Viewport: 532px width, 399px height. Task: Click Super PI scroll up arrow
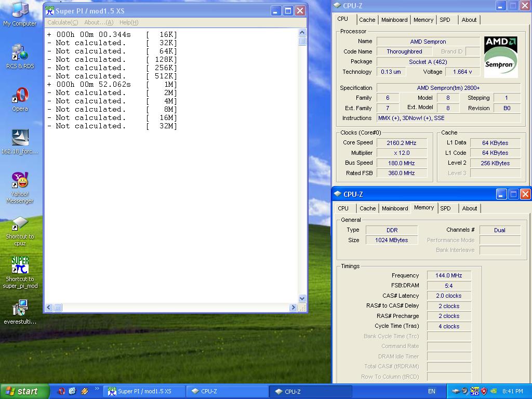click(302, 33)
